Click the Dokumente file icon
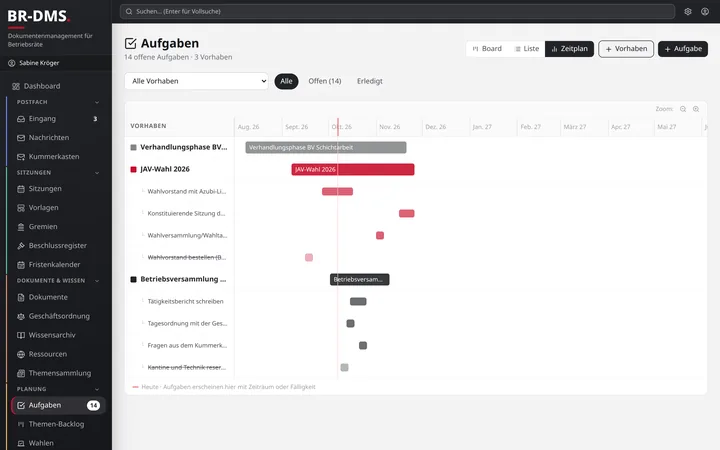The height and width of the screenshot is (450, 720). [21, 297]
